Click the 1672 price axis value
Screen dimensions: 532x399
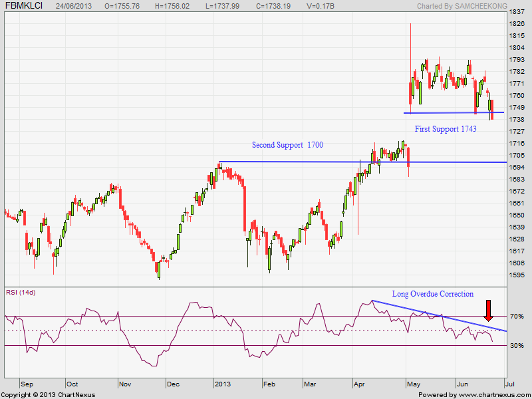click(x=517, y=191)
